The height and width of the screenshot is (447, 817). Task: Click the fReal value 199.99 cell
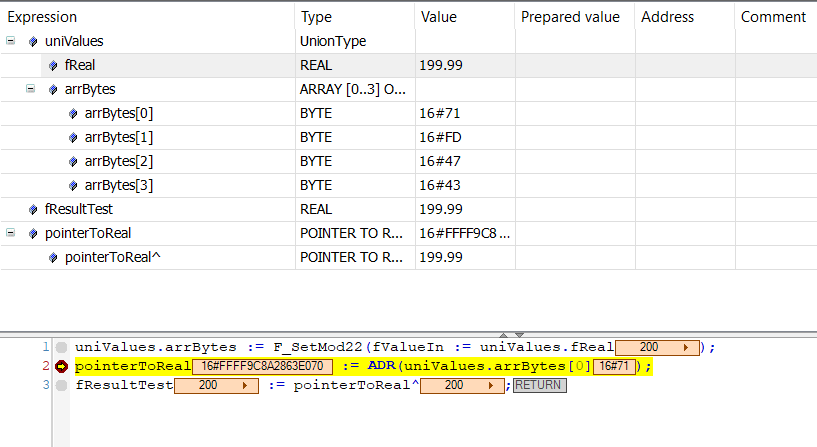[465, 65]
